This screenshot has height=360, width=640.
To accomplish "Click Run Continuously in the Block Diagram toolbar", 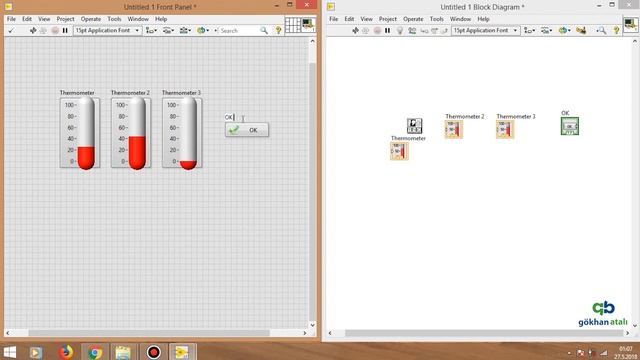I will [365, 31].
